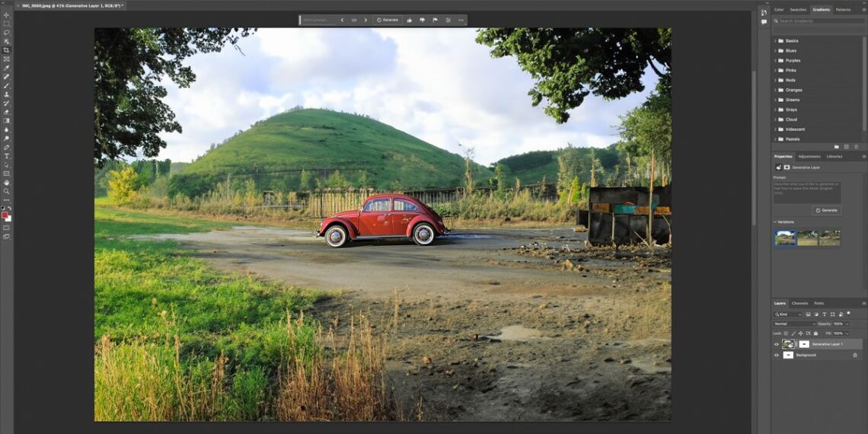This screenshot has width=868, height=434.
Task: Filter layers by adjustment layers icon
Action: pyautogui.click(x=816, y=314)
